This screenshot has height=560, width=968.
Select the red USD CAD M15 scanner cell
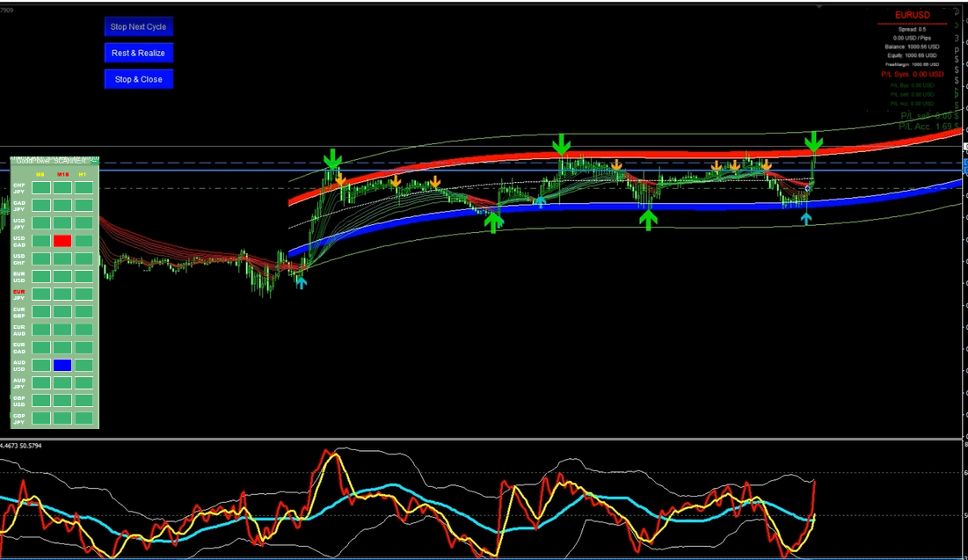click(62, 241)
